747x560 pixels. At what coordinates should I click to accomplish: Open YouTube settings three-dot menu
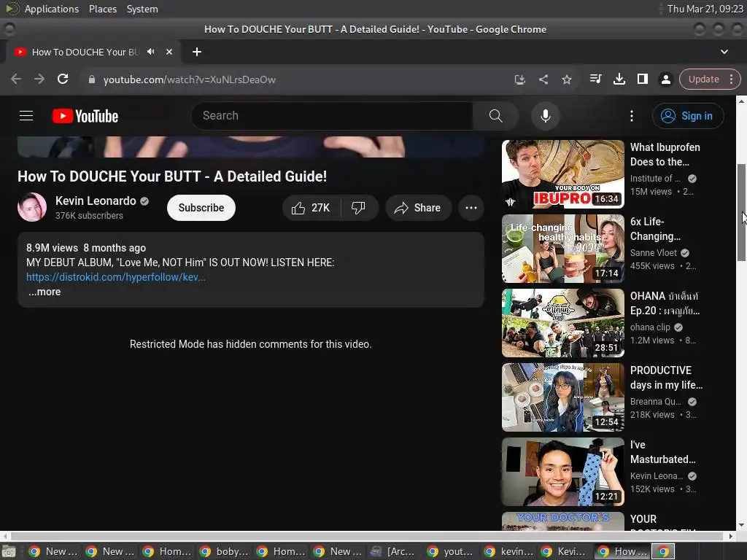(632, 116)
